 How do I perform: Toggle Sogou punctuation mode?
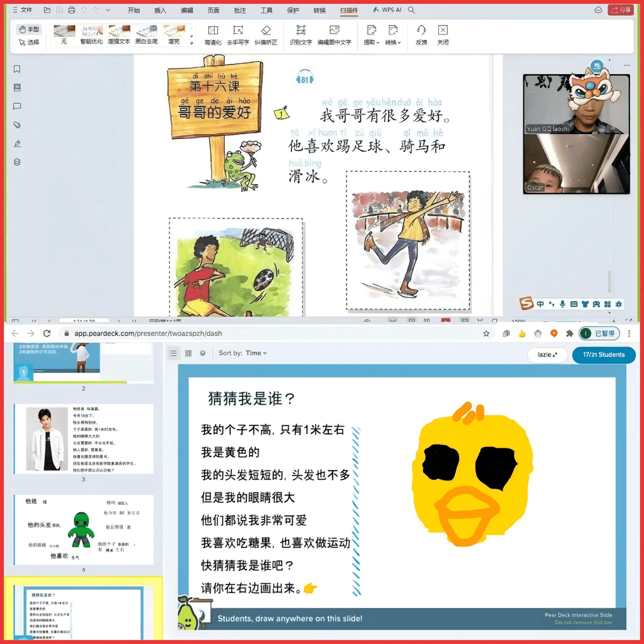click(551, 304)
